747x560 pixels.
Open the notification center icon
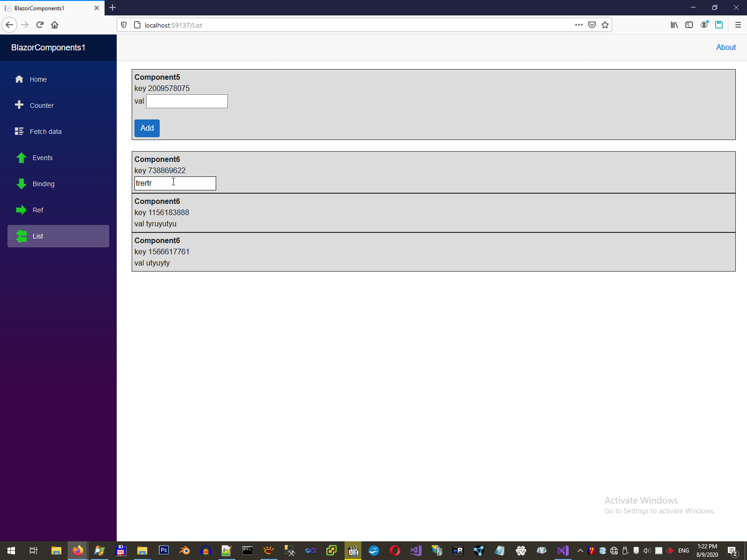733,551
